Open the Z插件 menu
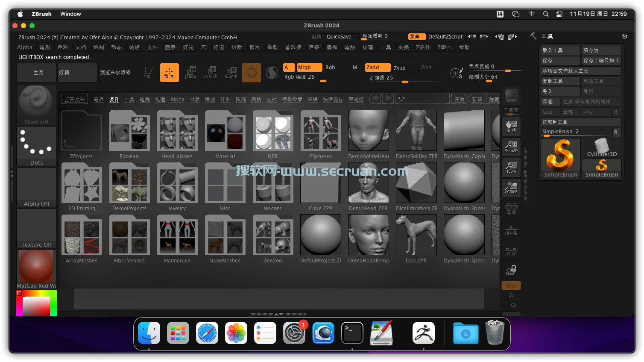 (423, 47)
